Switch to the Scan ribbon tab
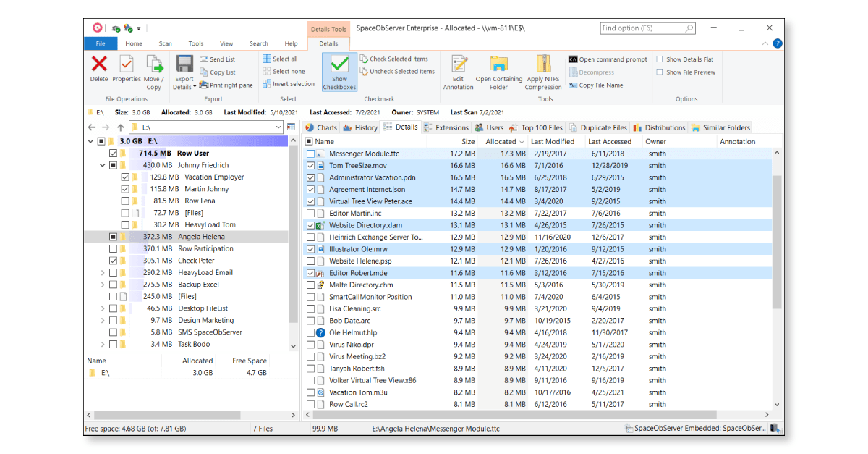The height and width of the screenshot is (454, 868). pos(166,43)
